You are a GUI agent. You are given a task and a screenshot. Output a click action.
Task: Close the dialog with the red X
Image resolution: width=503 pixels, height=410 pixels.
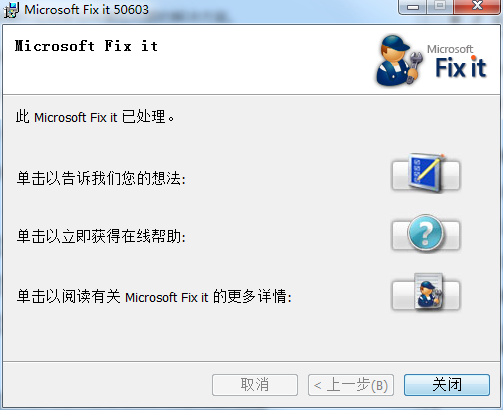(477, 7)
